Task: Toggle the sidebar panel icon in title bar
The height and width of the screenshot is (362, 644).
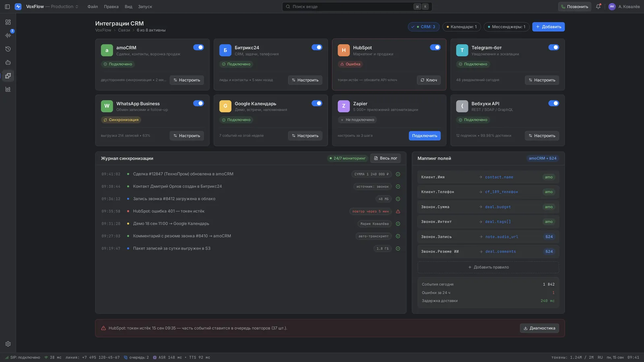Action: tap(7, 6)
